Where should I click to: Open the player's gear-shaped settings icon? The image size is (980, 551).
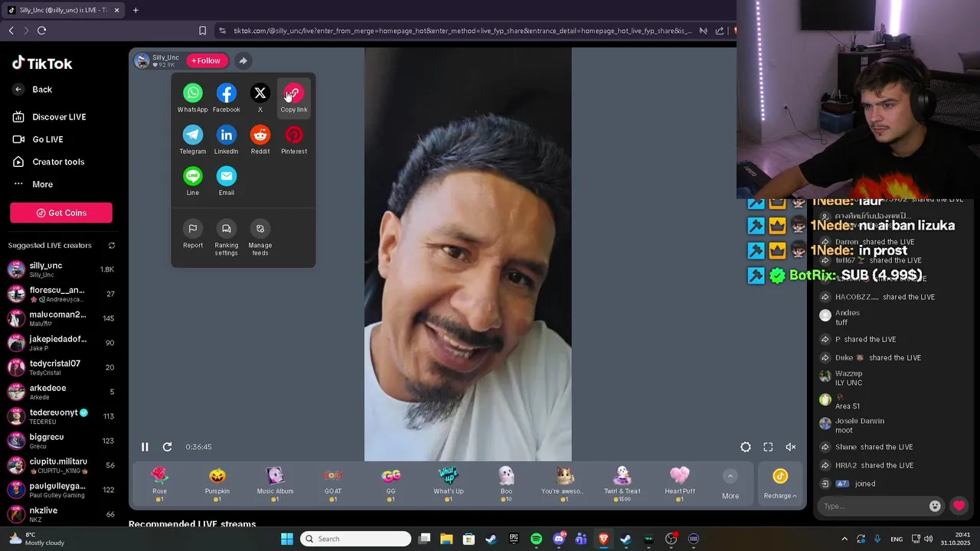(x=746, y=447)
